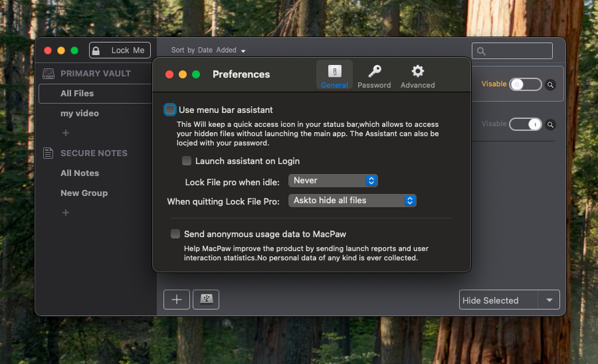Click the Preferences window title
Viewport: 598px width, 364px height.
point(241,74)
